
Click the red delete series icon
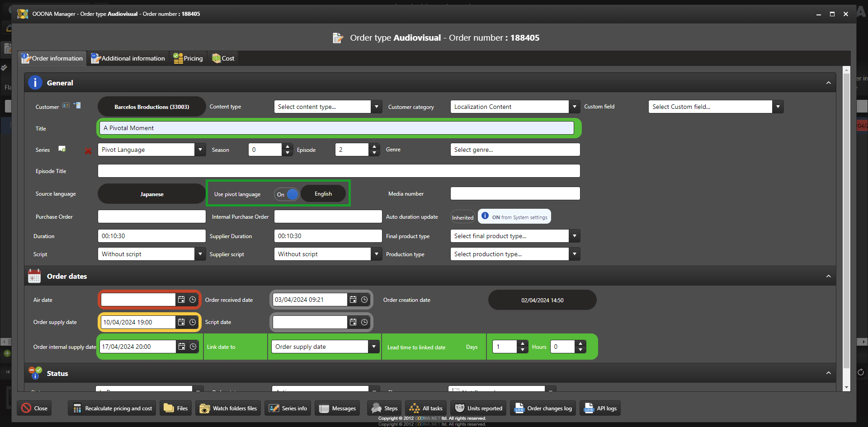click(88, 151)
